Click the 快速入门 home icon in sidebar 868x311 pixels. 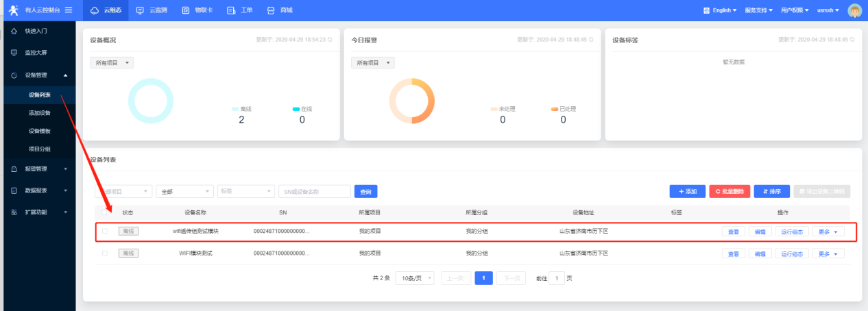point(14,32)
